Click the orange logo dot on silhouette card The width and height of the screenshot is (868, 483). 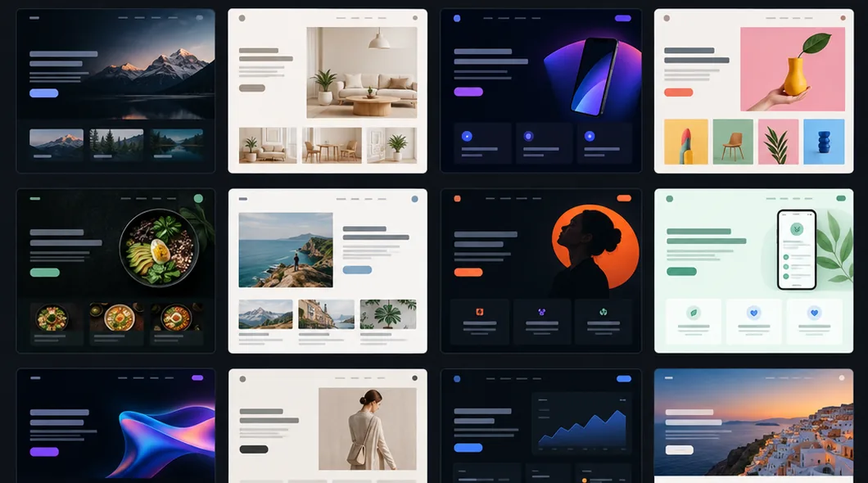tap(457, 198)
